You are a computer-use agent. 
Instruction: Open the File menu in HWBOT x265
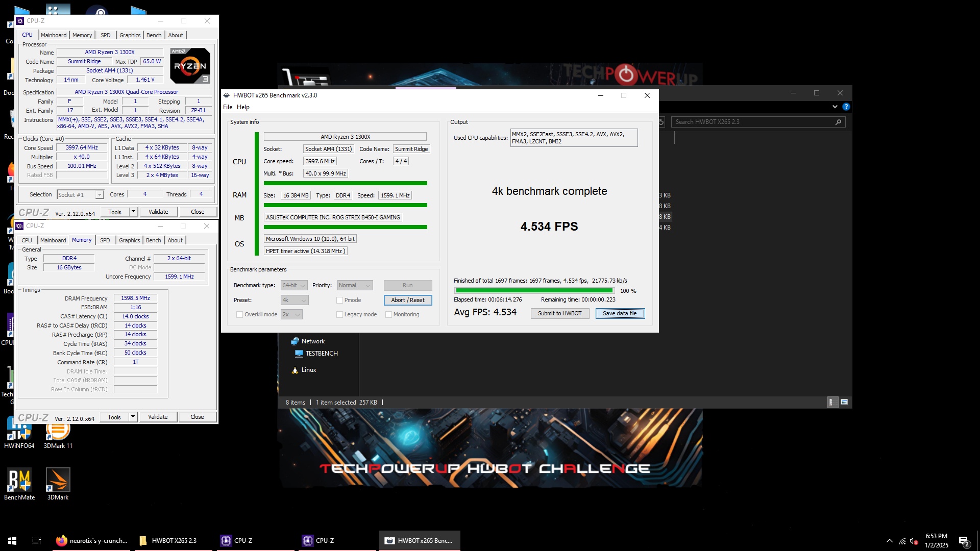coord(228,107)
